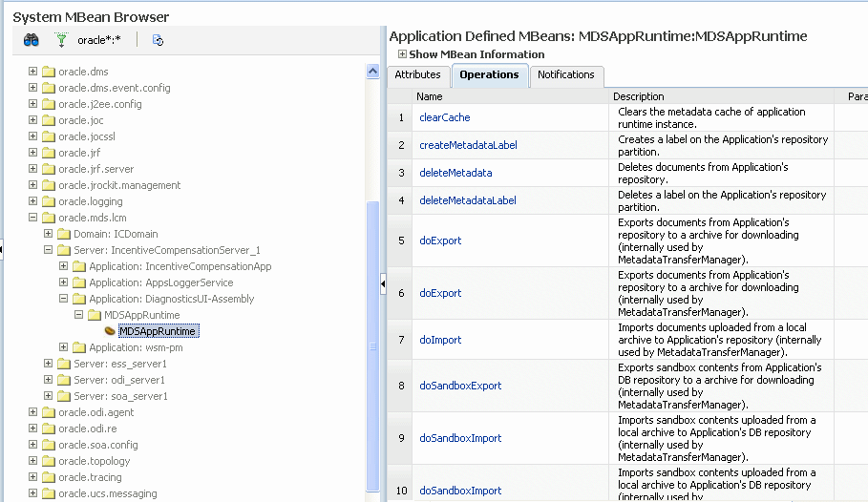
Task: Expand Server: soa_server1 node
Action: 48,396
